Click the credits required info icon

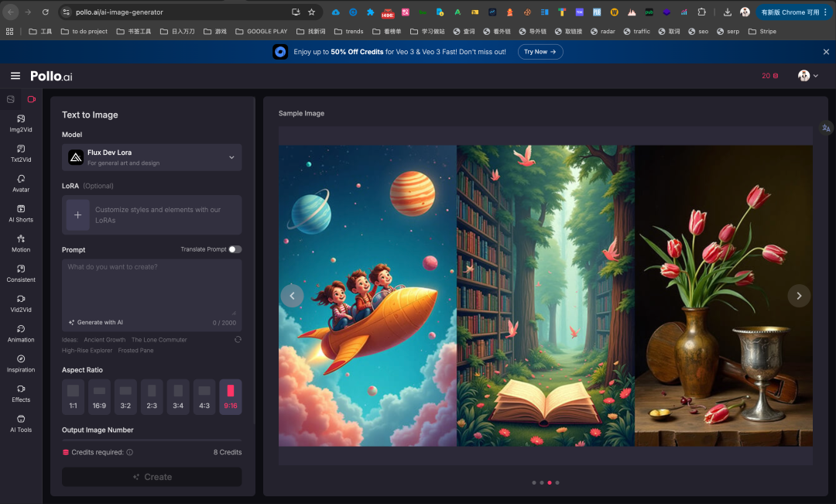[129, 452]
